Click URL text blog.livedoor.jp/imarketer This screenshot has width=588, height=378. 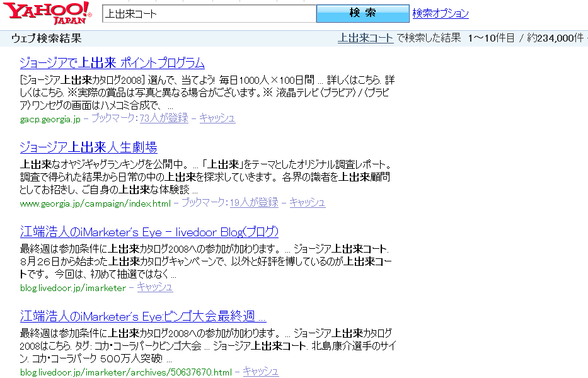click(72, 289)
